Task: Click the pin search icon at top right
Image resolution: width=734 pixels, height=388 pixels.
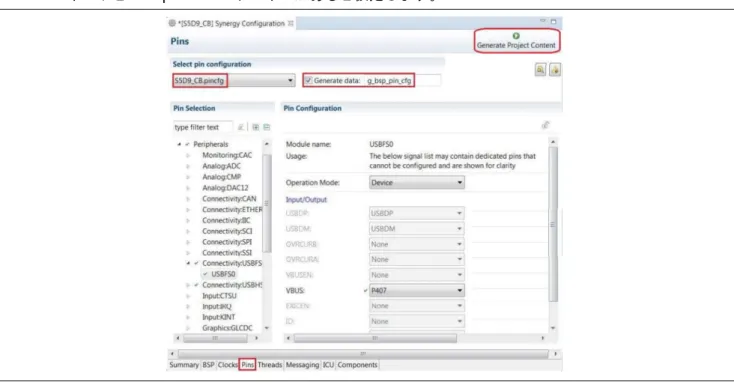Action: [x=540, y=70]
